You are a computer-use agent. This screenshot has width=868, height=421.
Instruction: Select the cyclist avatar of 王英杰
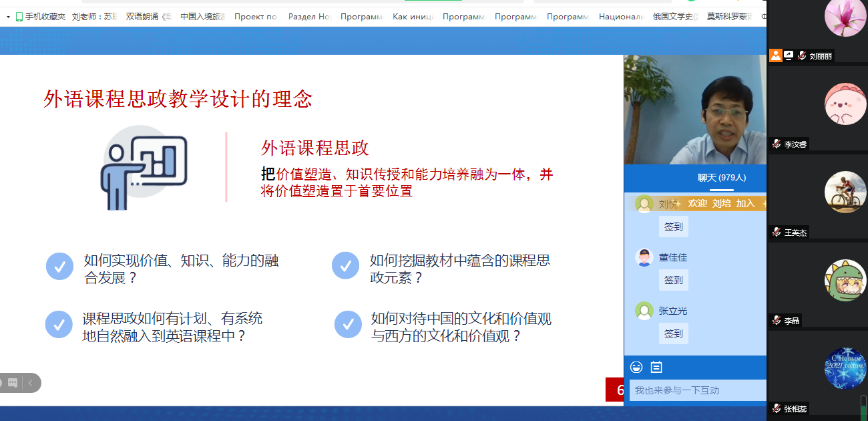[845, 192]
